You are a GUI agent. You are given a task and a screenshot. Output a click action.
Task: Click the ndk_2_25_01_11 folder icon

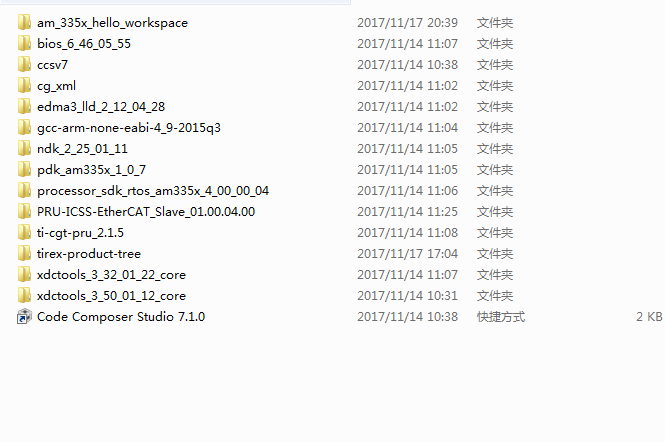(24, 148)
